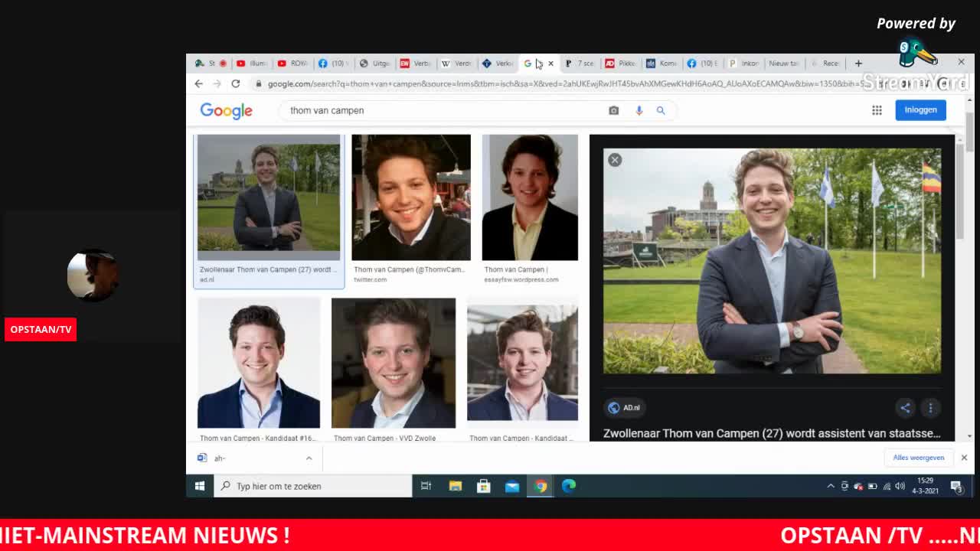The height and width of the screenshot is (551, 980).
Task: Reload the page
Action: 236,83
